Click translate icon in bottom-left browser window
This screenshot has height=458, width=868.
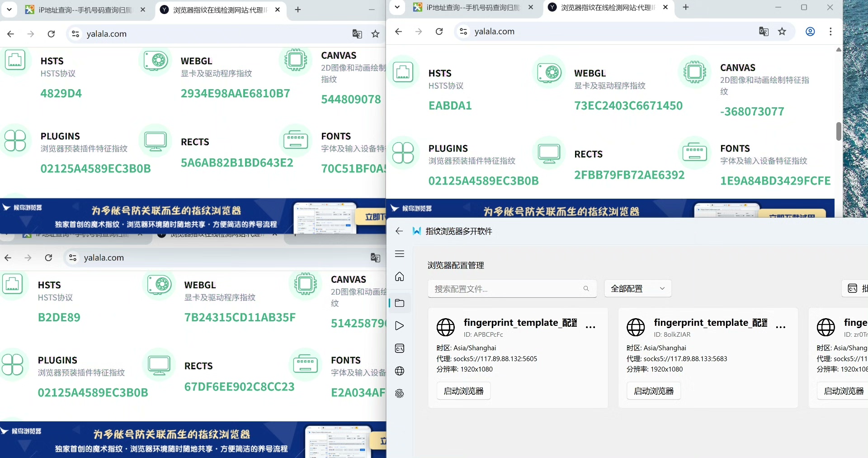tap(375, 258)
